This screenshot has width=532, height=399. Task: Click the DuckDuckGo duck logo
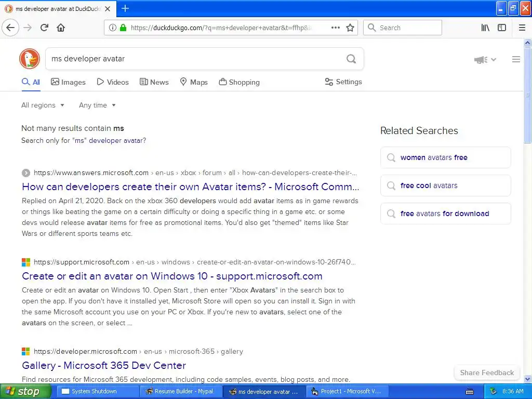[30, 59]
